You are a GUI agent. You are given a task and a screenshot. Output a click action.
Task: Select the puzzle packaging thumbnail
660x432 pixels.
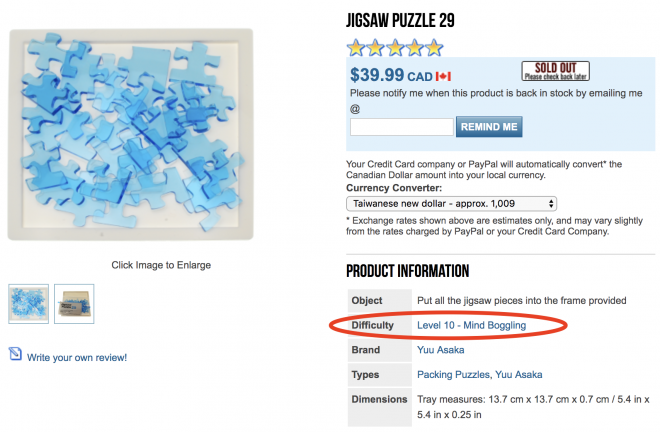(x=74, y=304)
